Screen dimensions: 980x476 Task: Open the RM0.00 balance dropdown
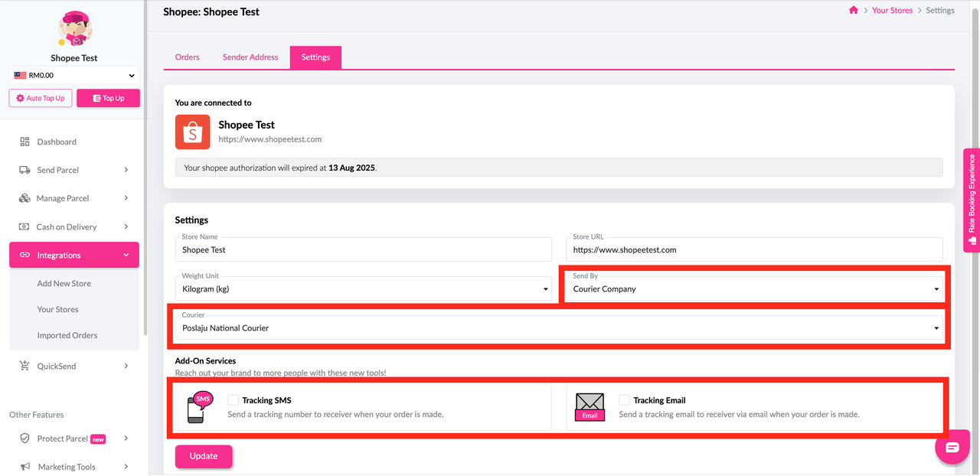(74, 76)
